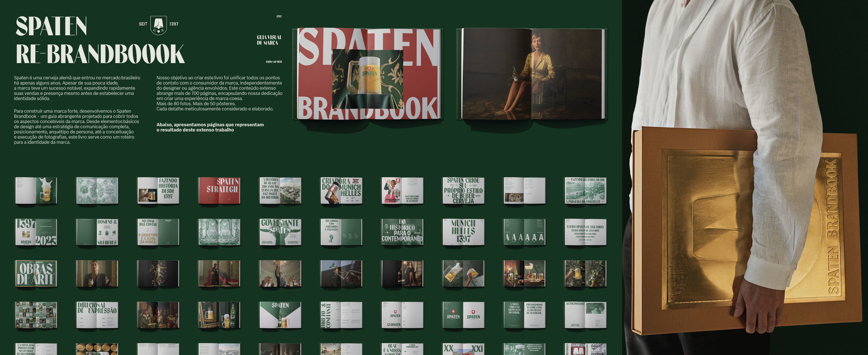Click the Spaten shield logo in the header

coord(158,25)
